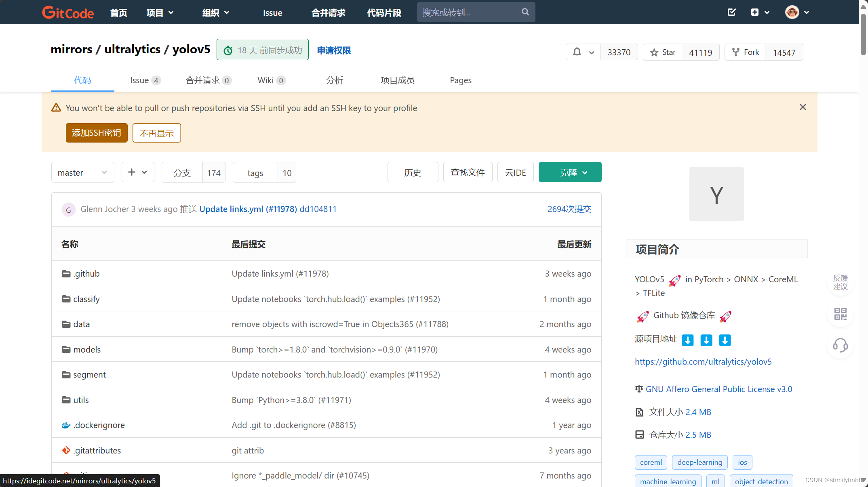Expand the notification settings chevron
Viewport: 868px width, 487px height.
[x=592, y=52]
